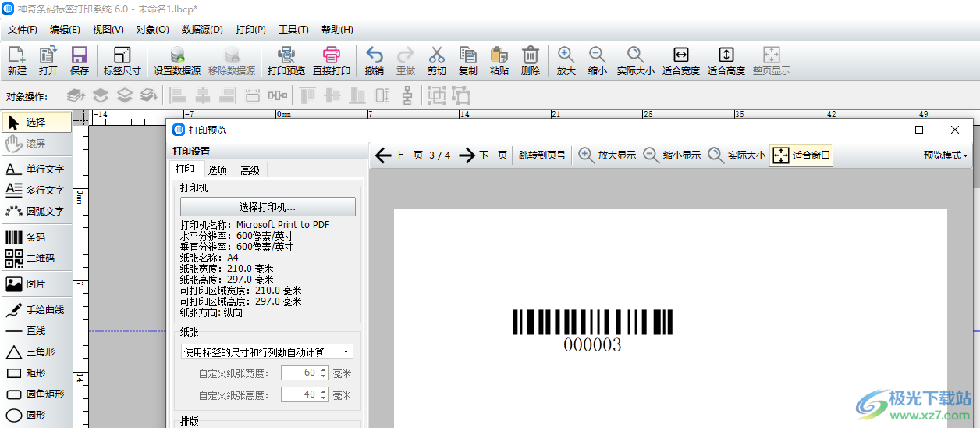Open the 工具(T) menu
The width and height of the screenshot is (980, 428).
coord(293,30)
